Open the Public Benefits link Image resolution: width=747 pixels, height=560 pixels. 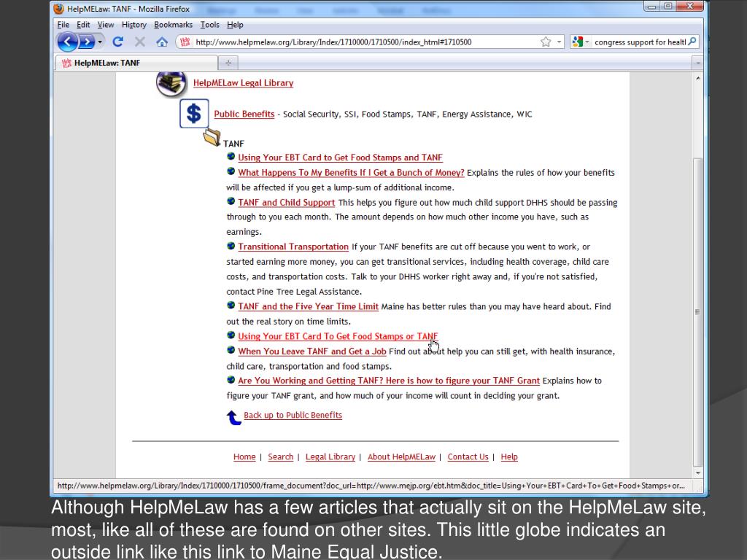tap(244, 114)
